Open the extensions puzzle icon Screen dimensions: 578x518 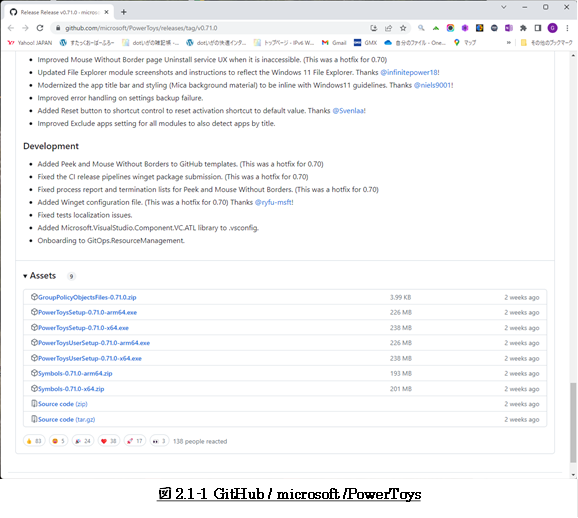(x=523, y=28)
